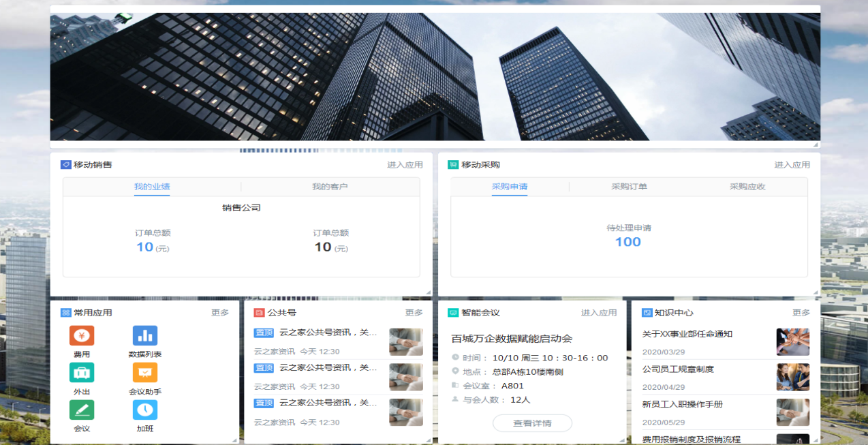Click 进入应用 in the 移动采购 panel
Screen dimensions: 868x445
pyautogui.click(x=792, y=165)
